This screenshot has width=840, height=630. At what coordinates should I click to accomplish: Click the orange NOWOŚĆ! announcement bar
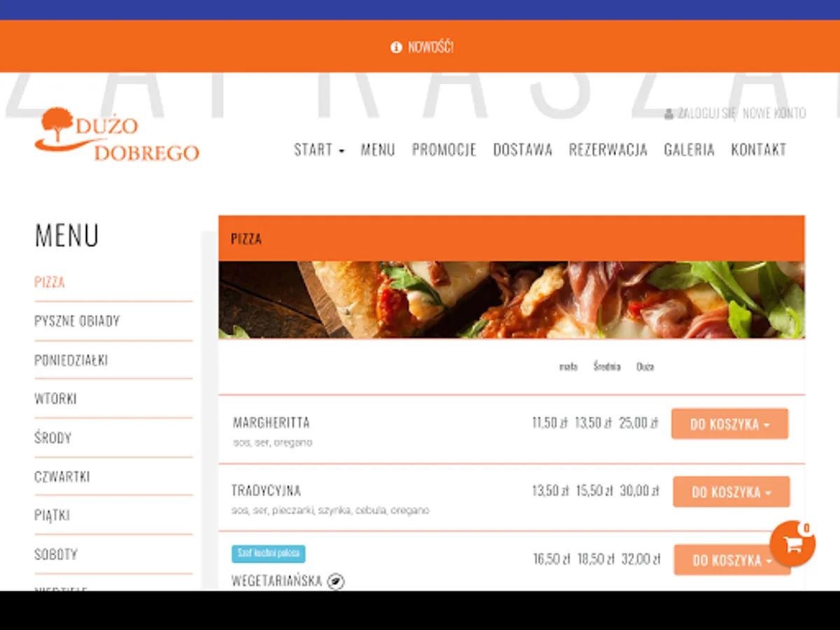(x=420, y=46)
